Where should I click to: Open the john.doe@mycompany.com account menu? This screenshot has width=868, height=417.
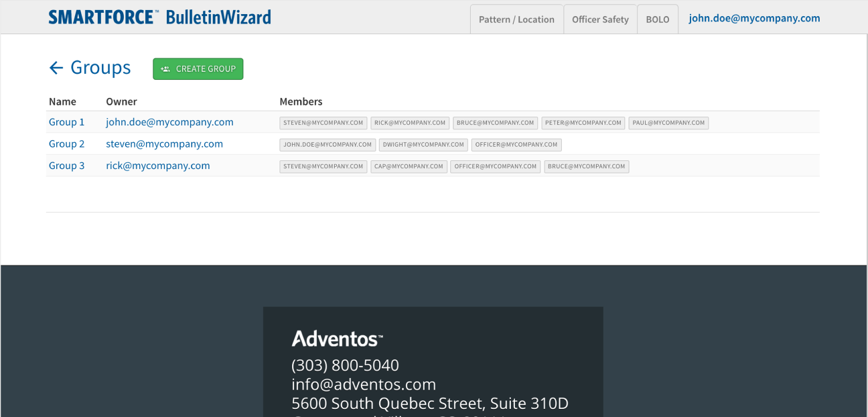tap(754, 19)
